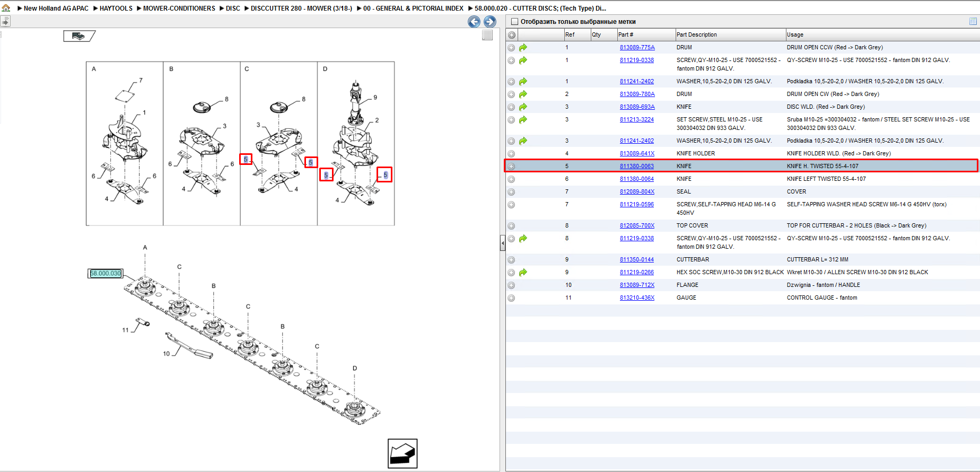
Task: Open part link 811380-0063
Action: click(x=637, y=167)
